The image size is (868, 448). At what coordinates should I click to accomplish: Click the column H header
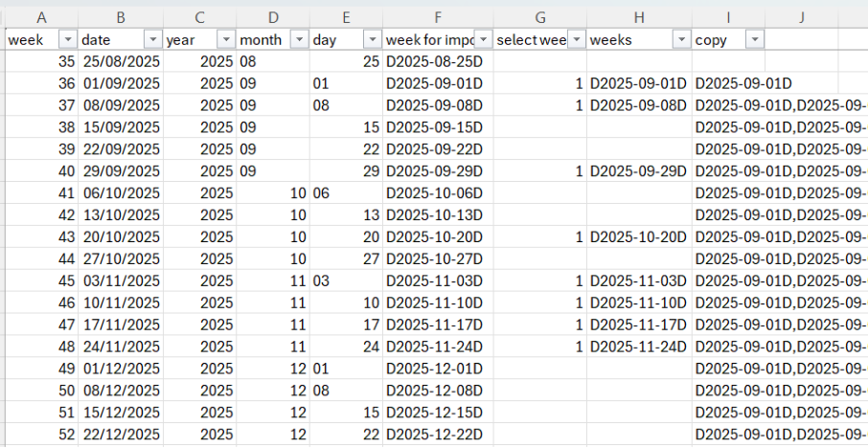(x=639, y=17)
